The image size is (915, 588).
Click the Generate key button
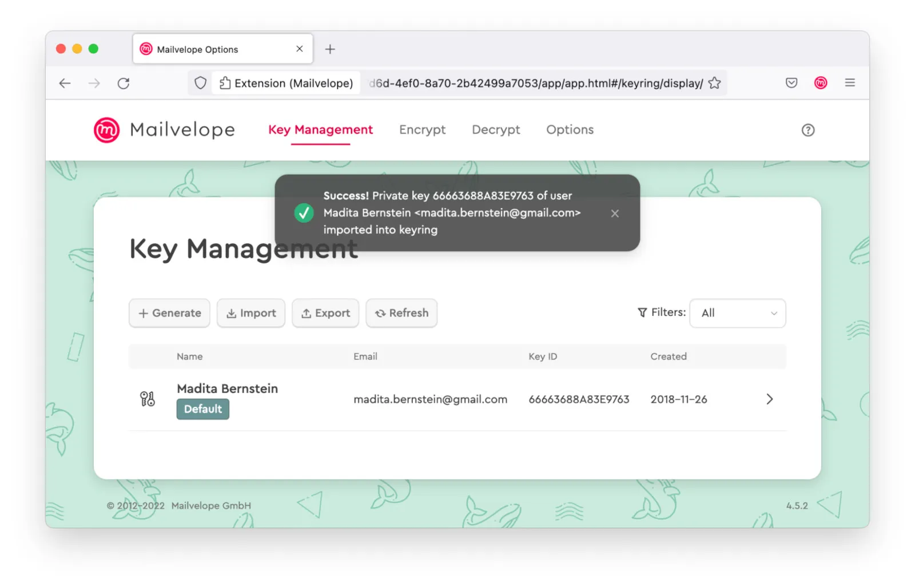pyautogui.click(x=169, y=313)
